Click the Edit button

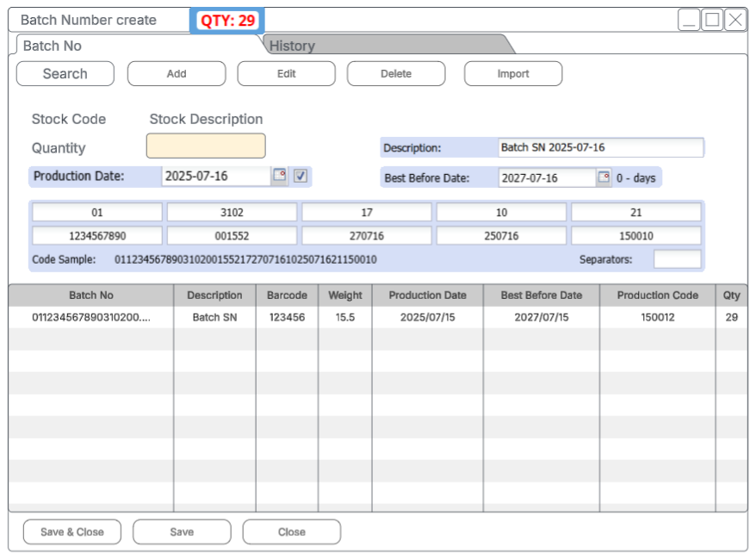point(287,74)
